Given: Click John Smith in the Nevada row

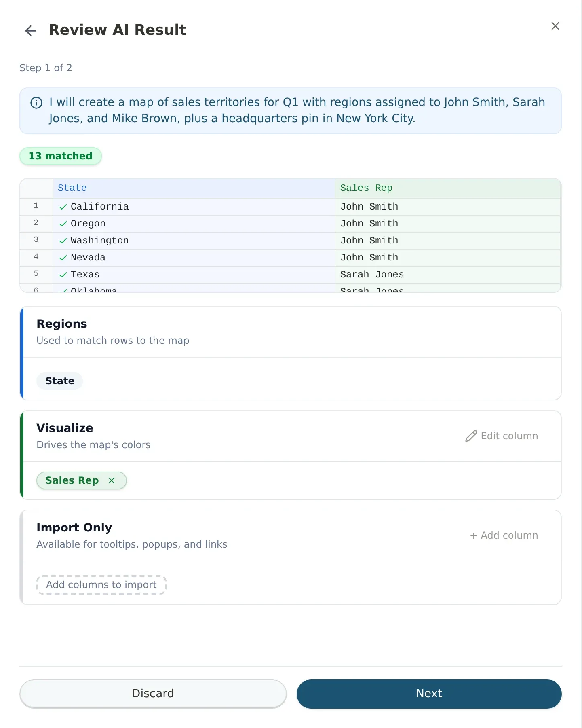Looking at the screenshot, I should click(x=448, y=258).
